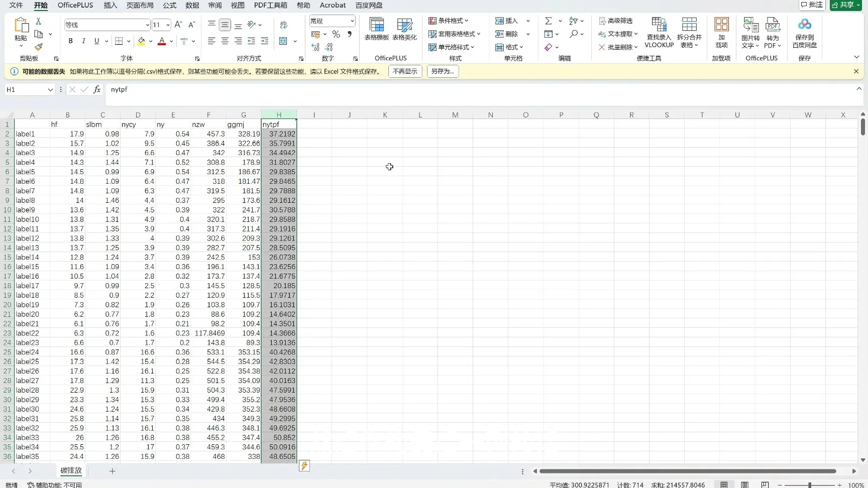The height and width of the screenshot is (488, 868).
Task: Click the Wrap Text icon
Action: (284, 25)
